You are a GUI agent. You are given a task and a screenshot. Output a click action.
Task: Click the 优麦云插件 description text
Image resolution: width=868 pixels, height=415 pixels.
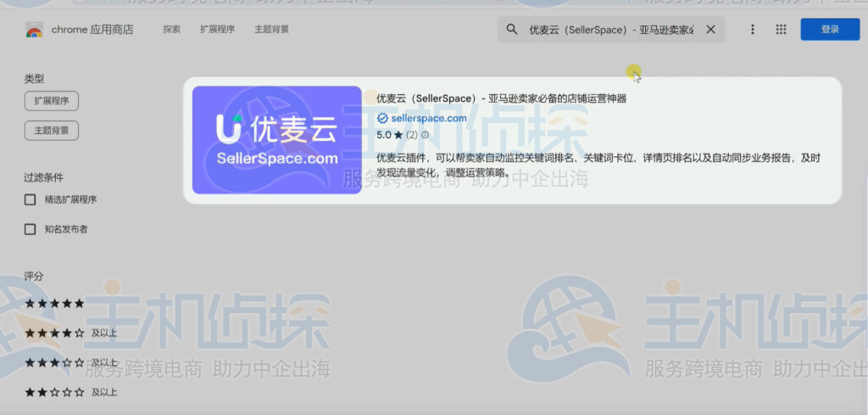coord(598,165)
